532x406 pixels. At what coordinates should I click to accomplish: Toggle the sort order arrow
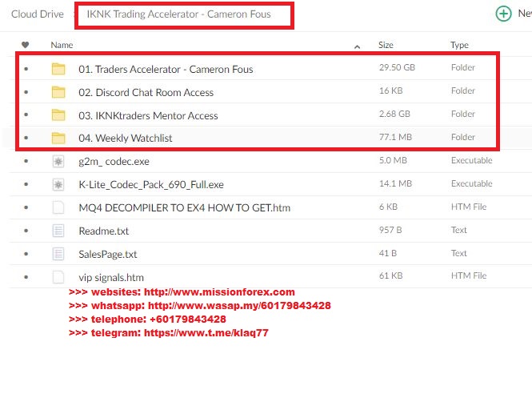357,47
